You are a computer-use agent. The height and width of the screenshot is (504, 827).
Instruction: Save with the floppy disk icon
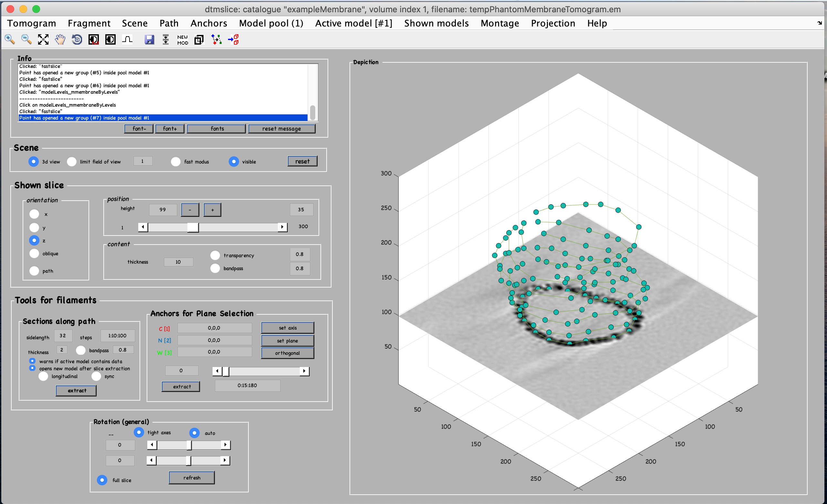click(x=149, y=40)
